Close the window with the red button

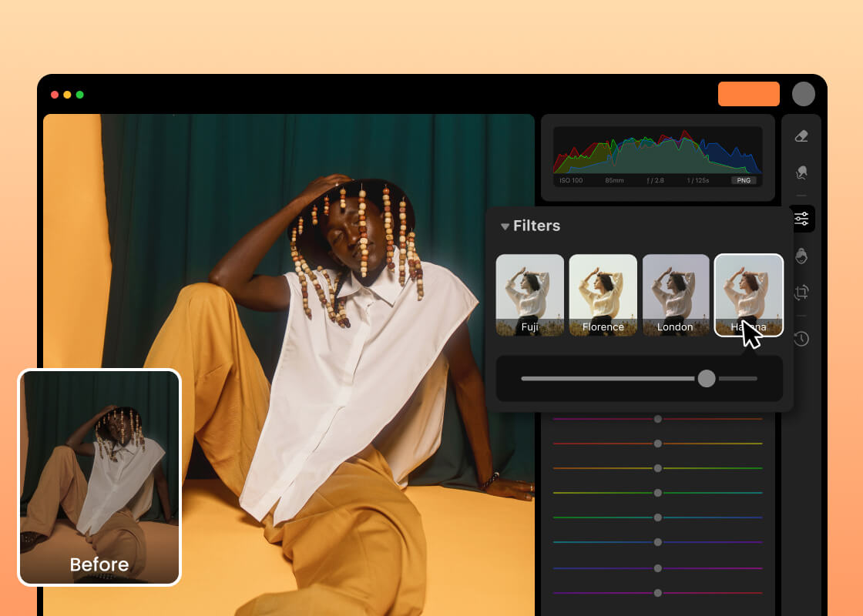(55, 95)
